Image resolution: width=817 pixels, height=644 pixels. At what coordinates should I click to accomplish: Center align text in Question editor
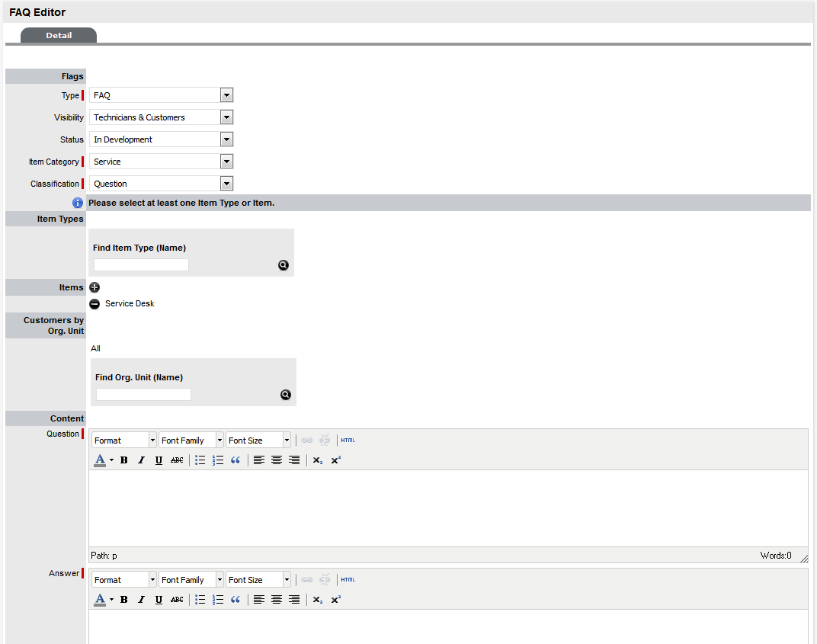pos(277,460)
